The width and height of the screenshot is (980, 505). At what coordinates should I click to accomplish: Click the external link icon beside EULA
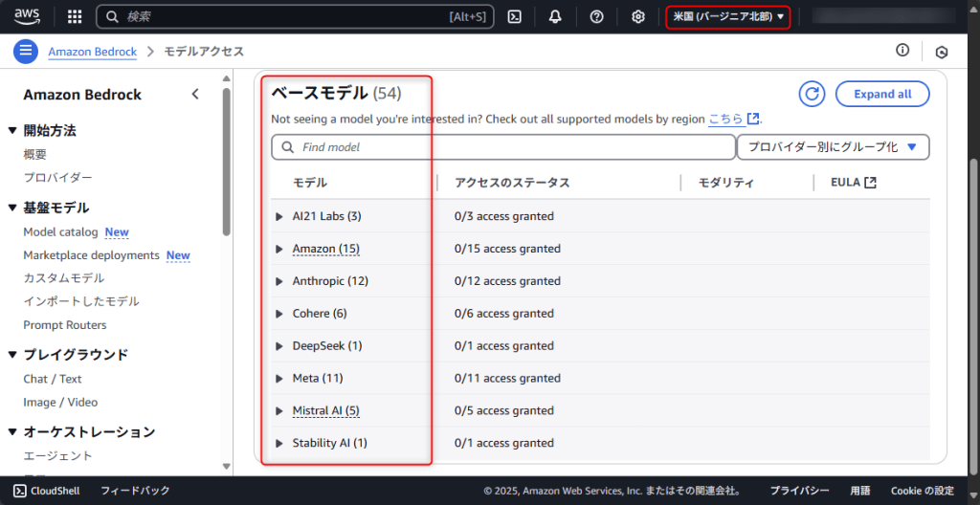point(871,183)
